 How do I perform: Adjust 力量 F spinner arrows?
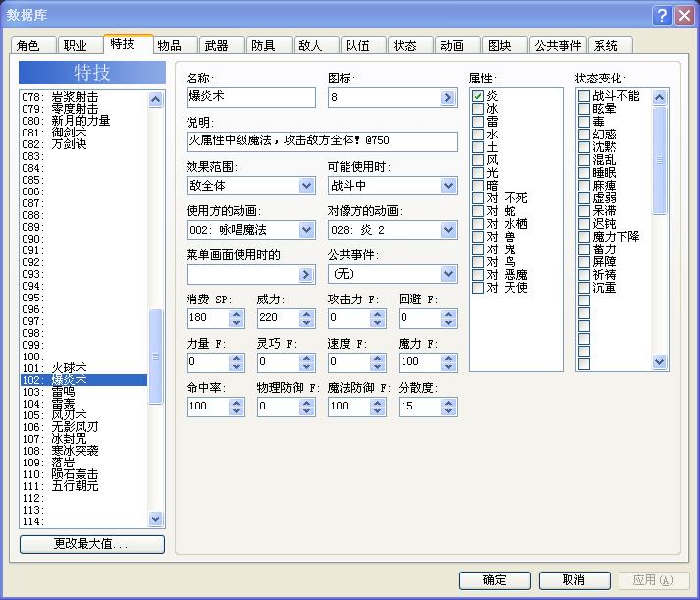[237, 362]
